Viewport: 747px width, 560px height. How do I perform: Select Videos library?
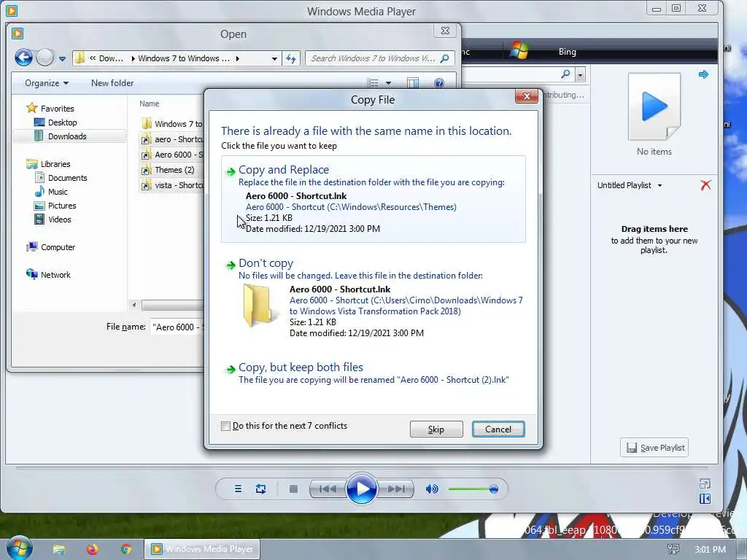(60, 219)
